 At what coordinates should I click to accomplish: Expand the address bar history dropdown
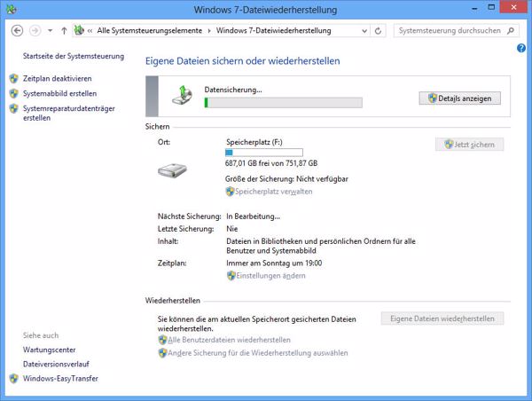(364, 31)
